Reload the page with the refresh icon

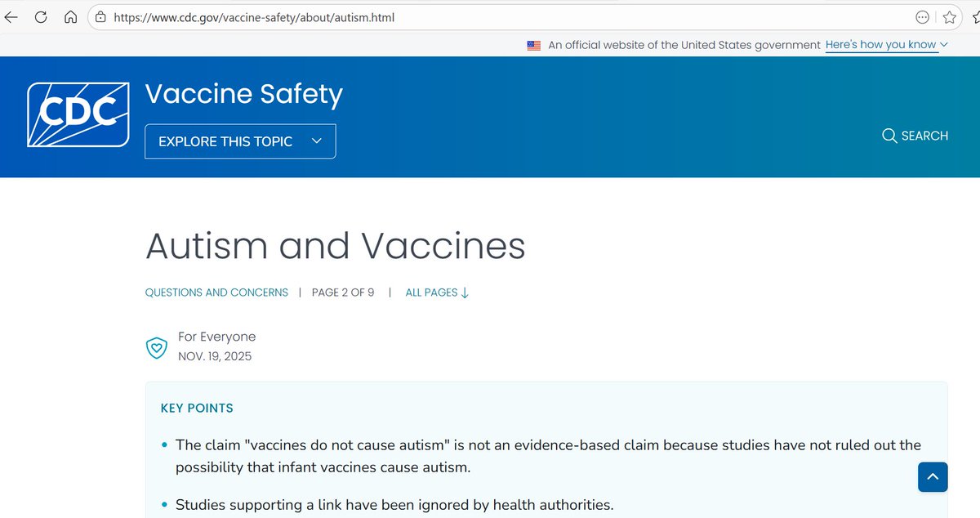pyautogui.click(x=41, y=16)
